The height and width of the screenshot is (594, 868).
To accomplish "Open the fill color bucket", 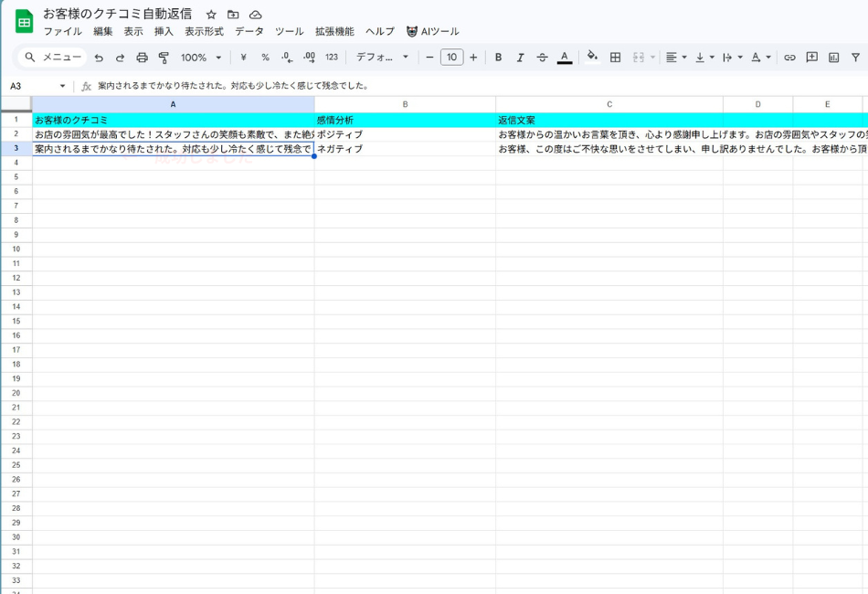I will [x=592, y=57].
